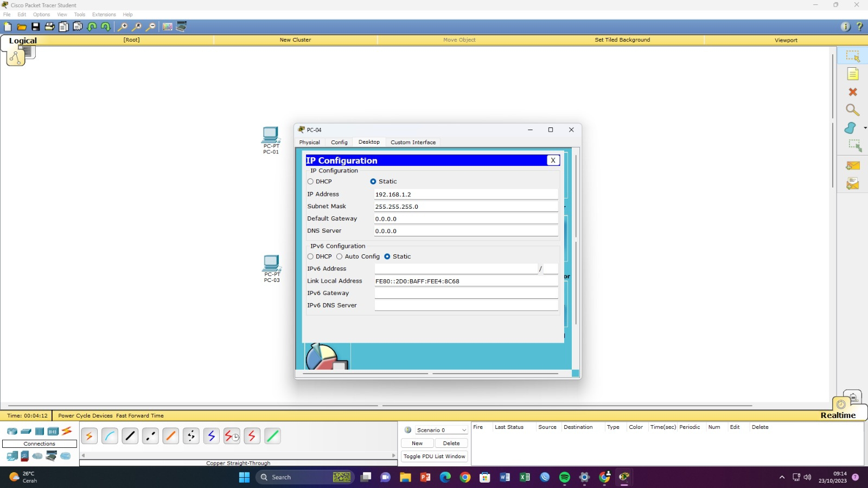Viewport: 868px width, 488px height.
Task: Select the light-blue Console cable
Action: click(x=110, y=436)
